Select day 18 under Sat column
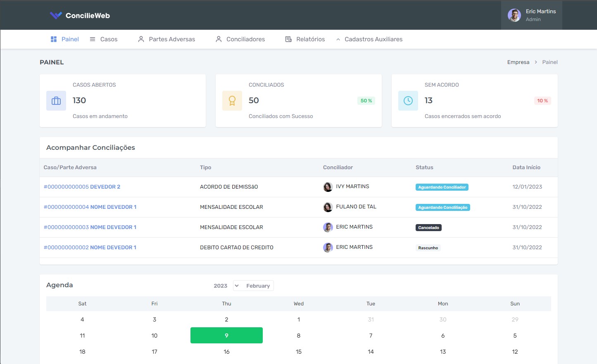Screen dimensions: 597x364 click(x=82, y=352)
